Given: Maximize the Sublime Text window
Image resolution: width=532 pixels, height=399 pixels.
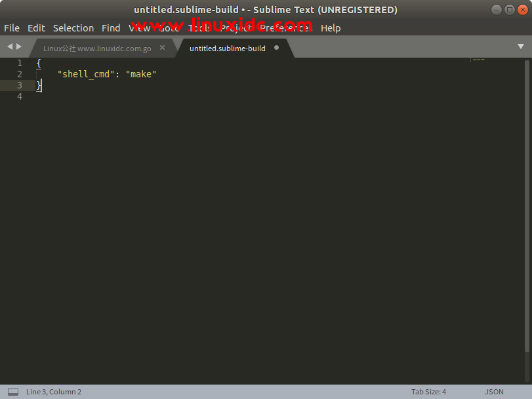Looking at the screenshot, I should (510, 10).
